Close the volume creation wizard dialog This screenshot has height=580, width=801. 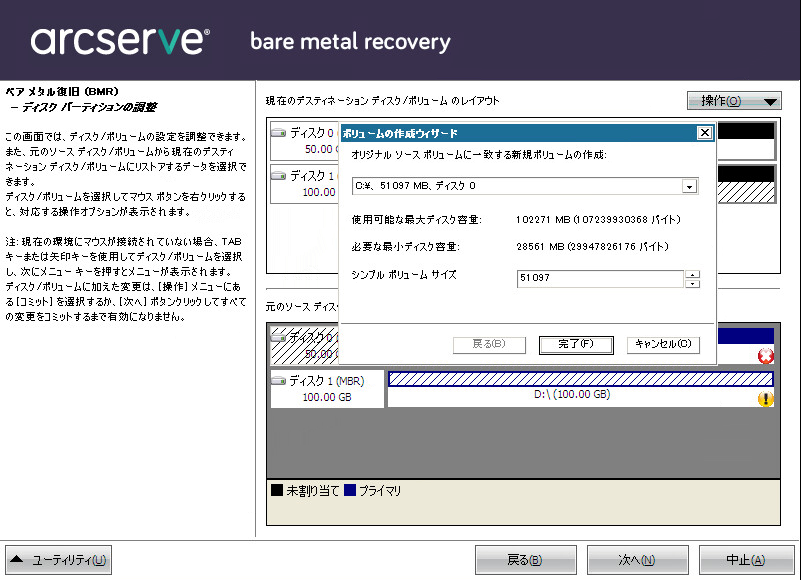point(704,133)
